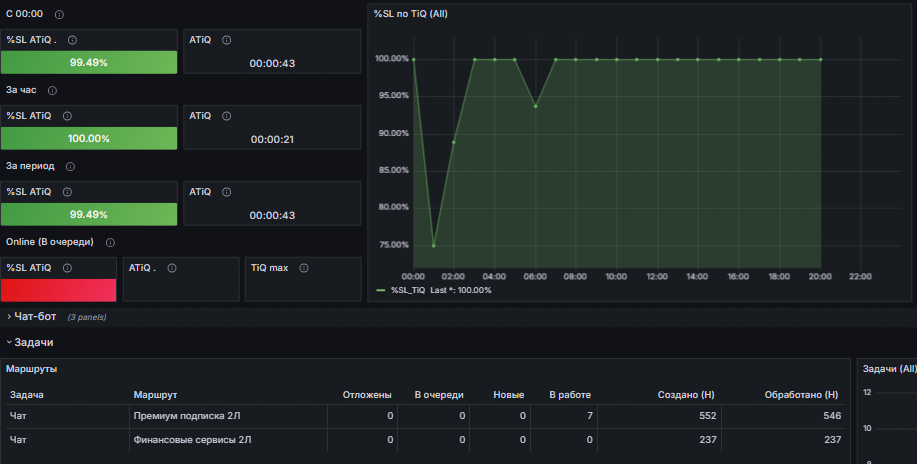Open the Маршруты panel title menu

click(x=31, y=369)
